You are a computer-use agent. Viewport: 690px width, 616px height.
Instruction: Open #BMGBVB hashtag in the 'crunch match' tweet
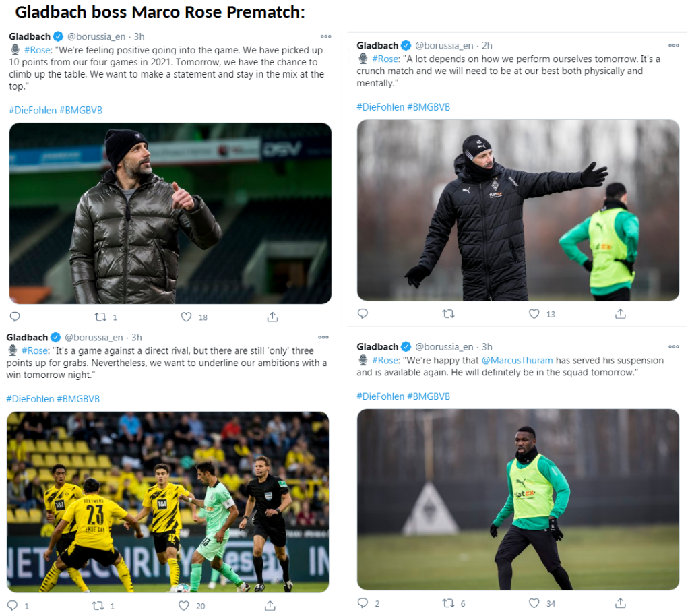click(429, 107)
